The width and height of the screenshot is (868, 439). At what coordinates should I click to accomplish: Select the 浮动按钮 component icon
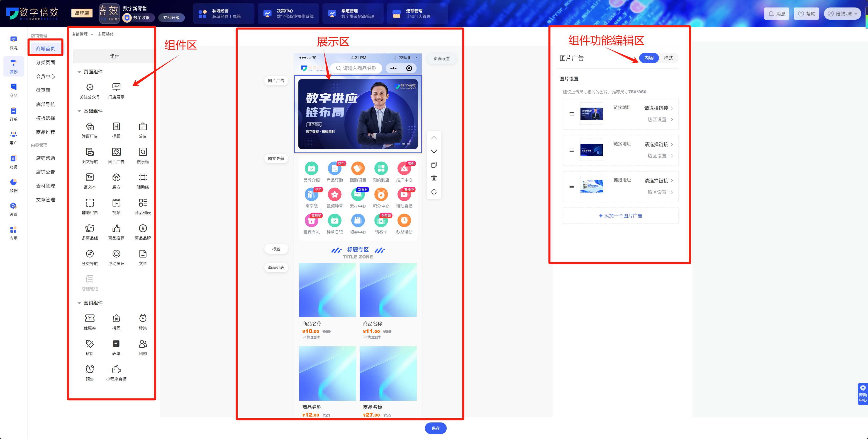coord(116,254)
